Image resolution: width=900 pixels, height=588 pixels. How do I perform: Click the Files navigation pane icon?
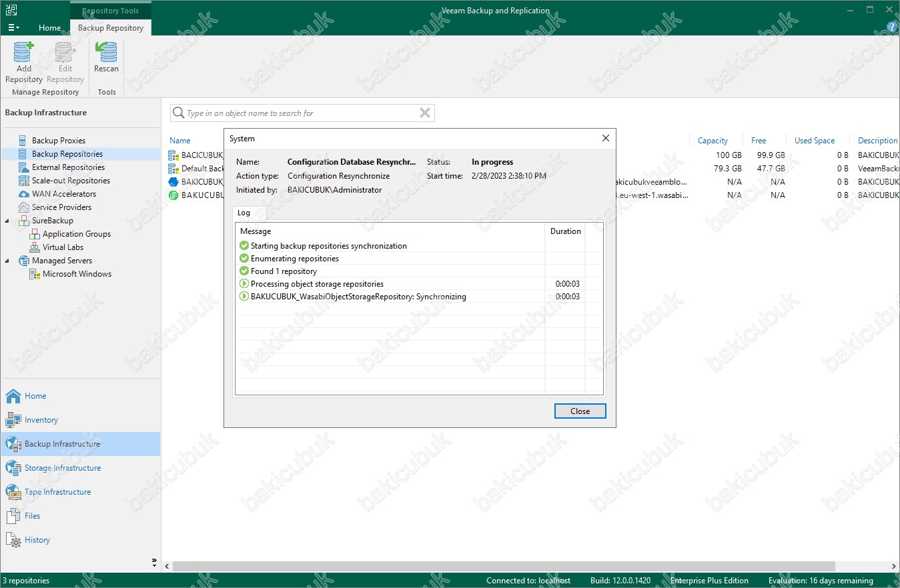[13, 516]
